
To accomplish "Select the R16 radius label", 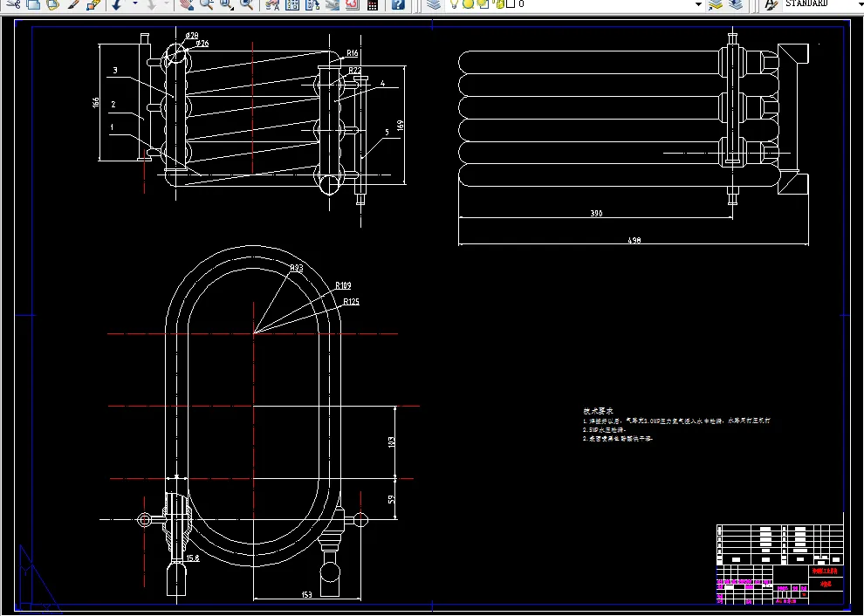I will coord(353,53).
